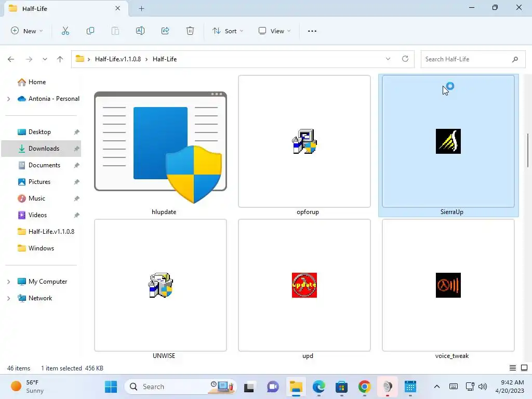Click the Rename icon in toolbar
This screenshot has height=399, width=532.
click(140, 31)
